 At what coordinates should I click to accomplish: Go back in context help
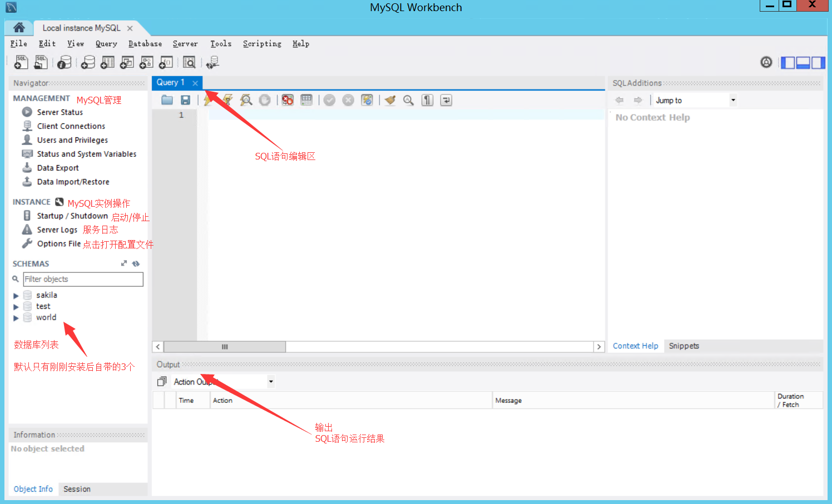point(620,100)
